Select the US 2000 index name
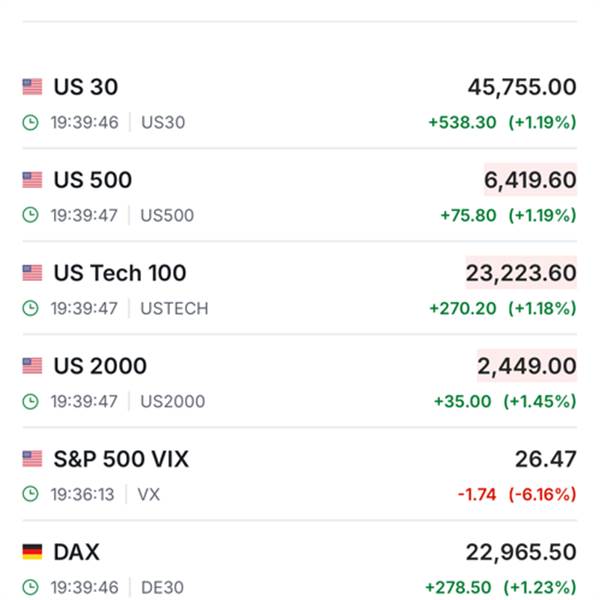Viewport: 600px width, 600px height. [x=99, y=366]
